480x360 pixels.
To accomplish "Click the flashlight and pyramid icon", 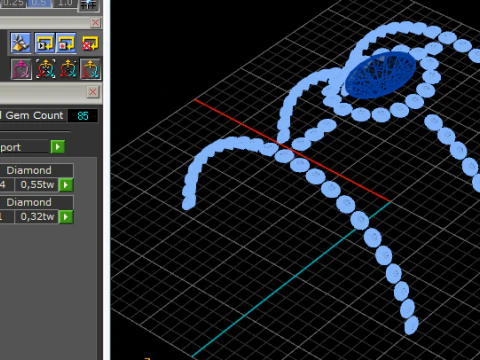I will 21,43.
